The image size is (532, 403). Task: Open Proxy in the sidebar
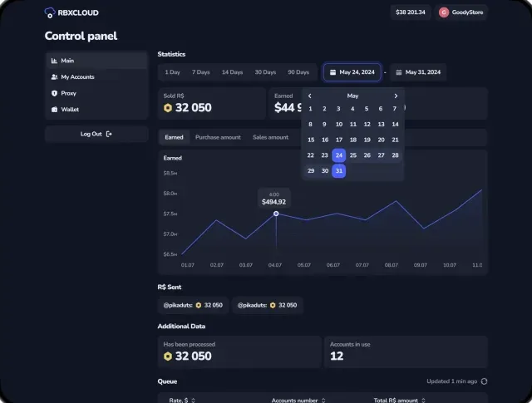pyautogui.click(x=96, y=93)
